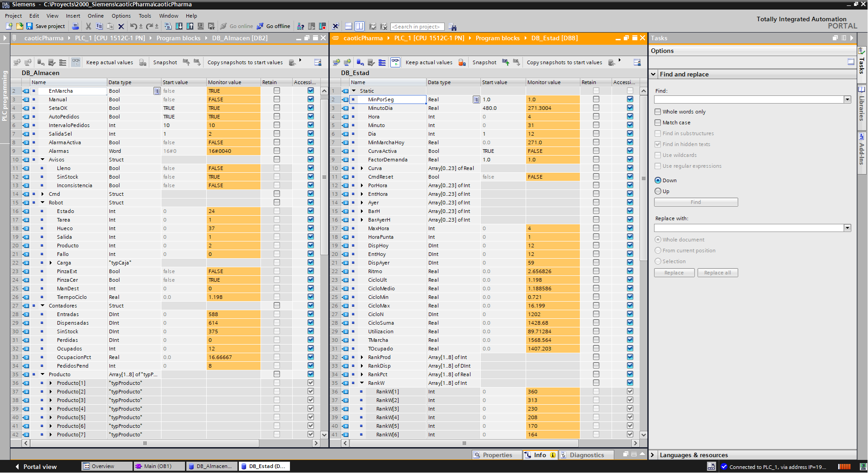
Task: Click Go offline in the toolbar
Action: [x=273, y=26]
